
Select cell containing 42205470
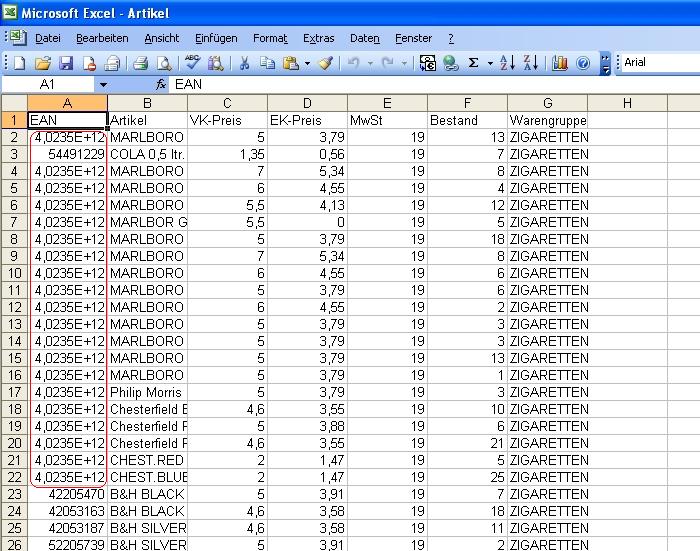pyautogui.click(x=67, y=494)
